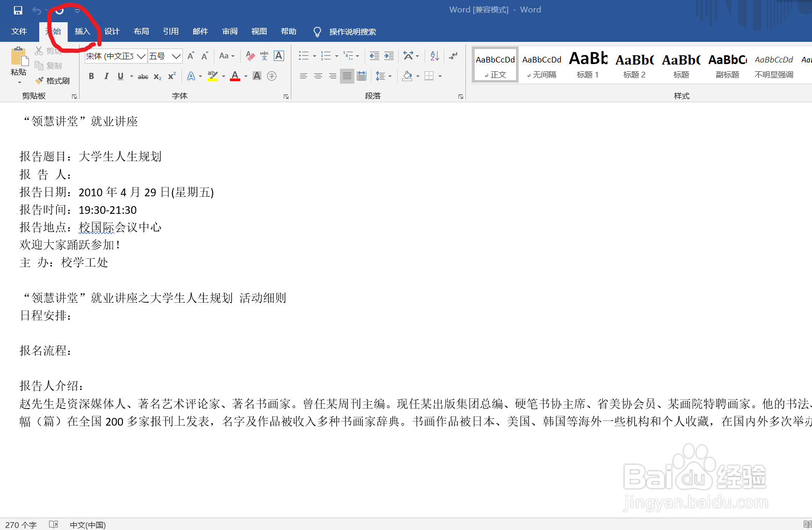This screenshot has height=530, width=812.
Task: Clear all formatting eraser icon
Action: (x=251, y=56)
